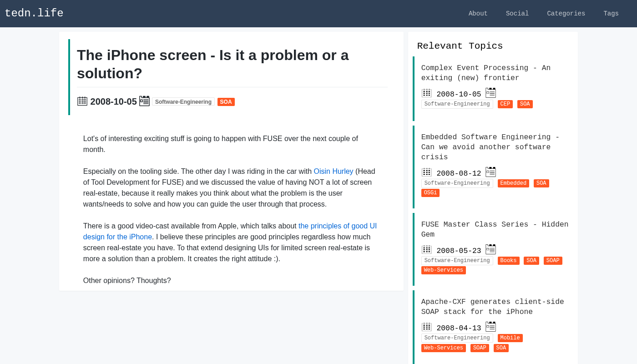Select the CEP tag
Image resolution: width=637 pixels, height=364 pixels.
[x=505, y=104]
